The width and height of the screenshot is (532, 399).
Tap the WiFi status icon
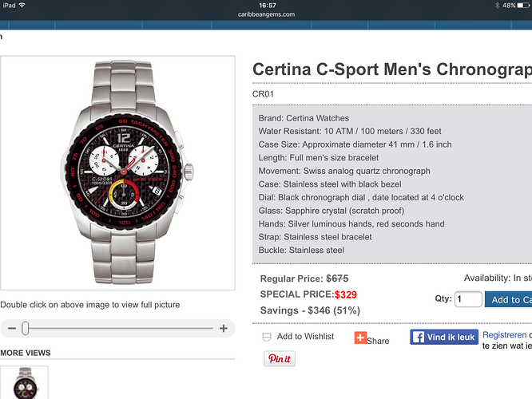coord(22,5)
